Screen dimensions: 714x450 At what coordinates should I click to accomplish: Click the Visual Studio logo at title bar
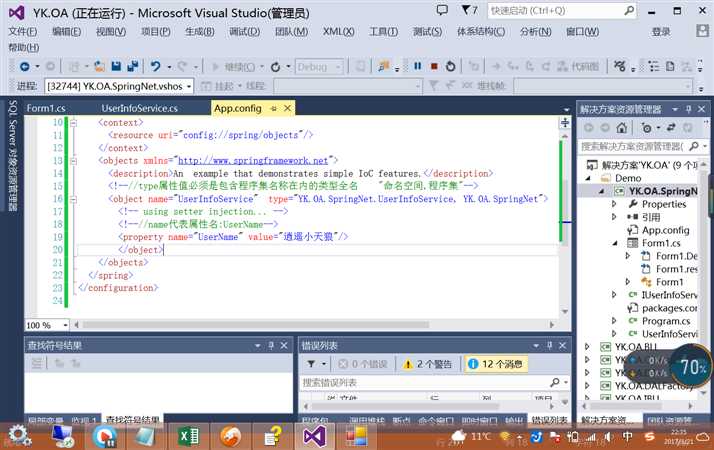[16, 13]
